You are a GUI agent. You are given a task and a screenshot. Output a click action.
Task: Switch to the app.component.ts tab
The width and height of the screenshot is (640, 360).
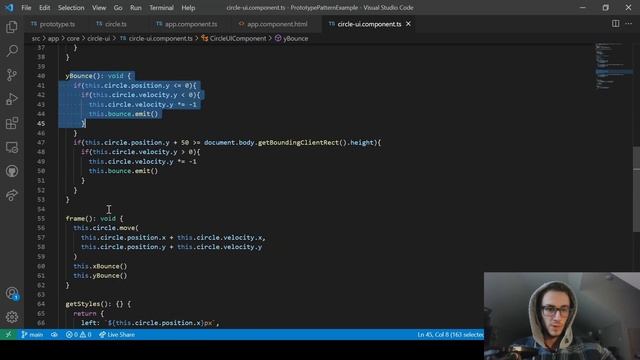187,24
